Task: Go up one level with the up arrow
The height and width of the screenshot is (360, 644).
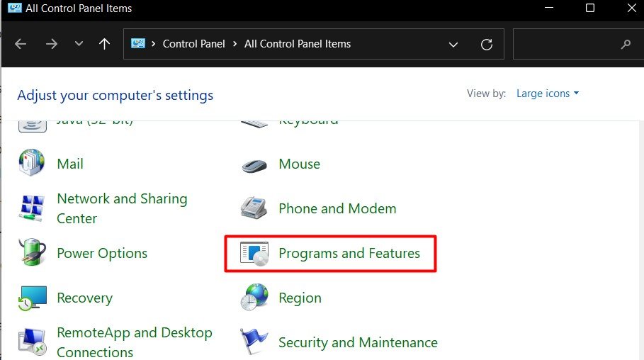Action: (x=104, y=44)
